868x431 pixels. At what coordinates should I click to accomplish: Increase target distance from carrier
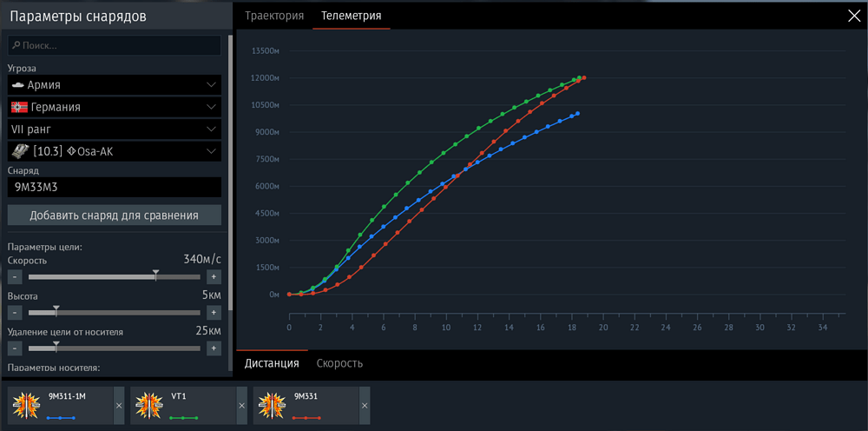[x=214, y=348]
